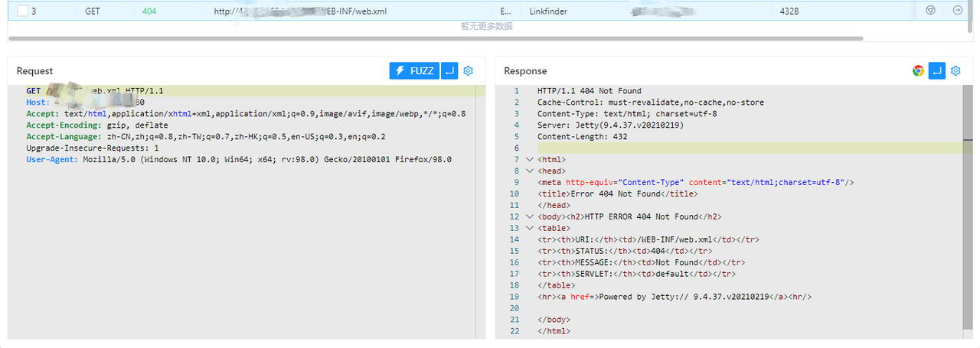Open Response panel settings gear
This screenshot has height=348, width=980.
pos(955,71)
